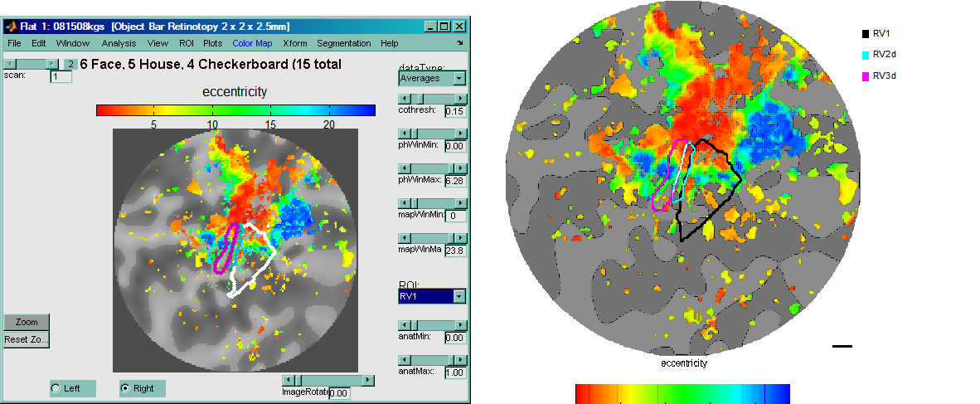
Task: Click the scan slider's right arrow
Action: pos(53,63)
